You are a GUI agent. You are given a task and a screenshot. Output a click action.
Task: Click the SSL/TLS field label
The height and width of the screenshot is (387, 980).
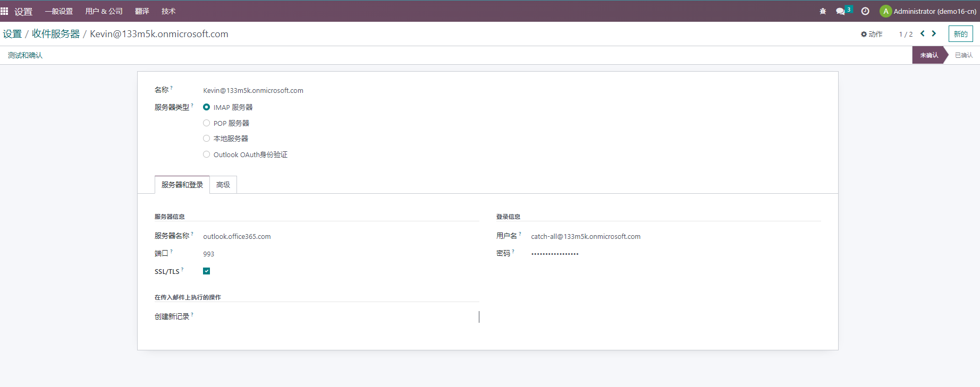(167, 271)
